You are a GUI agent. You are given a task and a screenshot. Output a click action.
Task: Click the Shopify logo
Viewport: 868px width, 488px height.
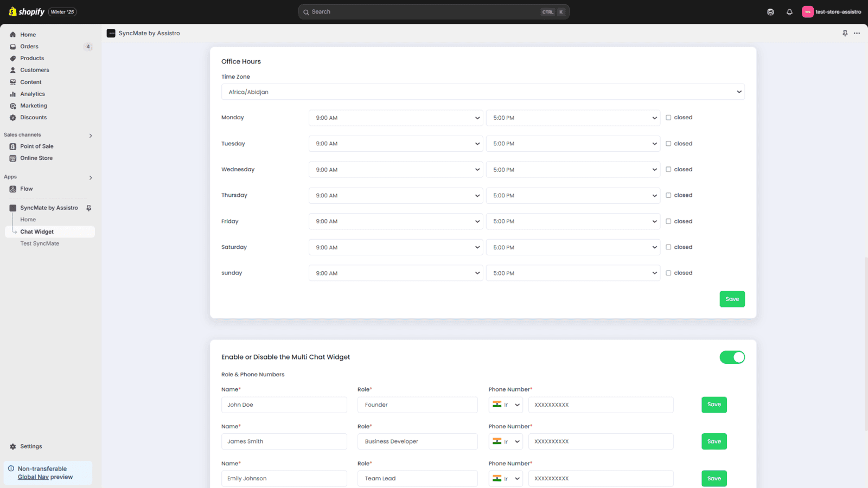click(27, 12)
